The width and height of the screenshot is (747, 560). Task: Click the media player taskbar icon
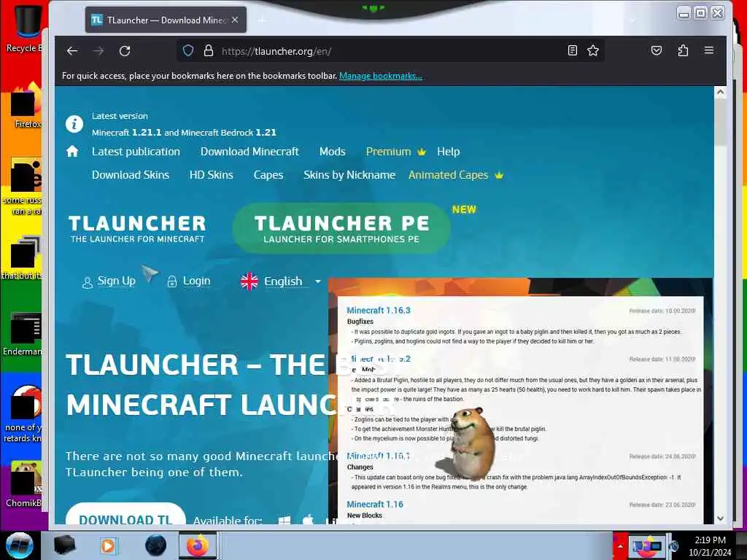[108, 545]
